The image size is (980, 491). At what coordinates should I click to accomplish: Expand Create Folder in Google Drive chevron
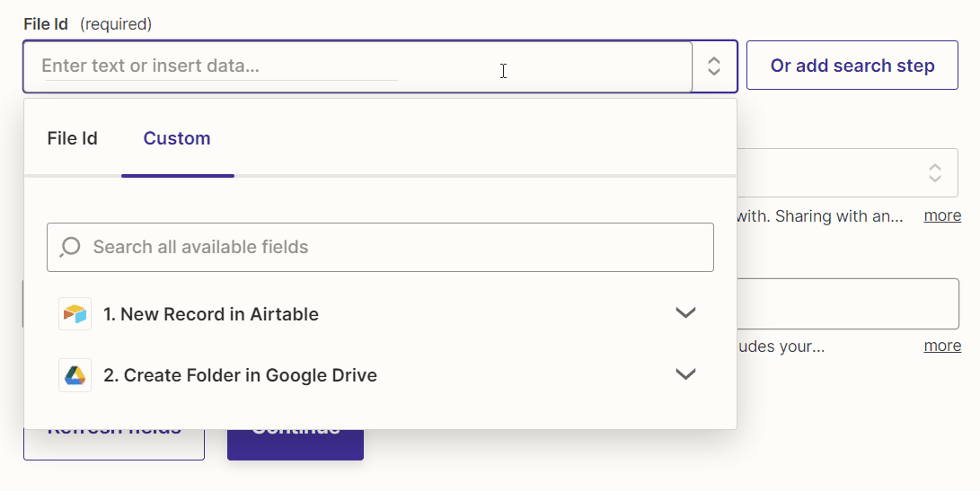pos(685,374)
